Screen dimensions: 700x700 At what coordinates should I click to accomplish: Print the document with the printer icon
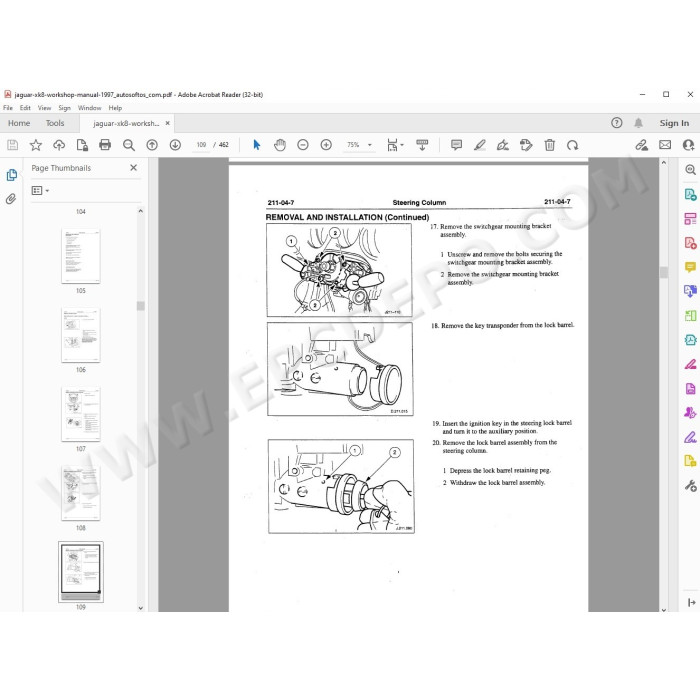click(x=105, y=145)
